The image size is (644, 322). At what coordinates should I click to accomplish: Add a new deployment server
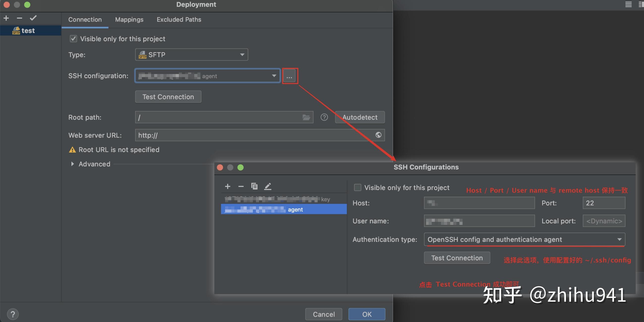(6, 18)
